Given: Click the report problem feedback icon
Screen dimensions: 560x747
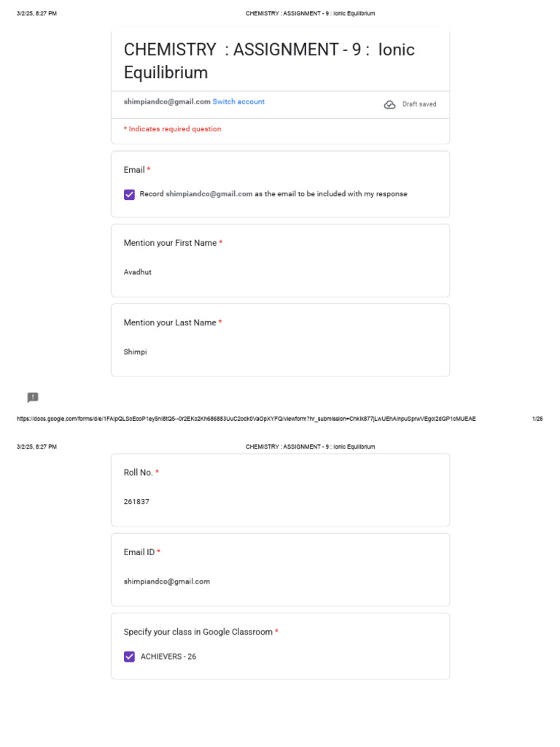Looking at the screenshot, I should click(x=33, y=398).
